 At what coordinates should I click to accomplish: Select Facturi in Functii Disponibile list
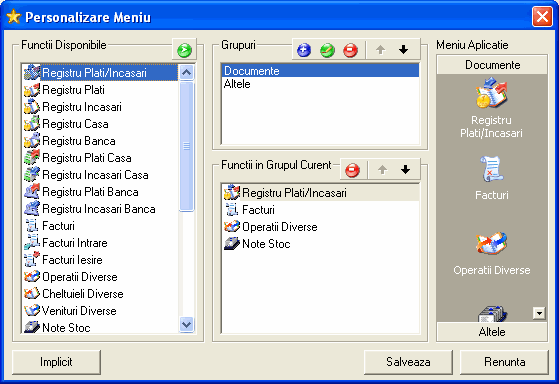(x=58, y=226)
